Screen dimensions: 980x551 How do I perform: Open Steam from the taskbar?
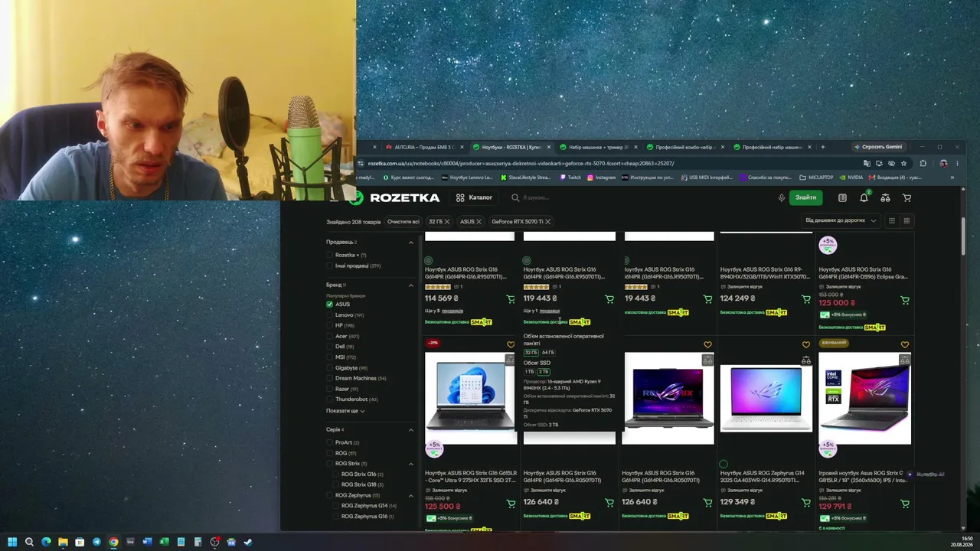tap(248, 542)
